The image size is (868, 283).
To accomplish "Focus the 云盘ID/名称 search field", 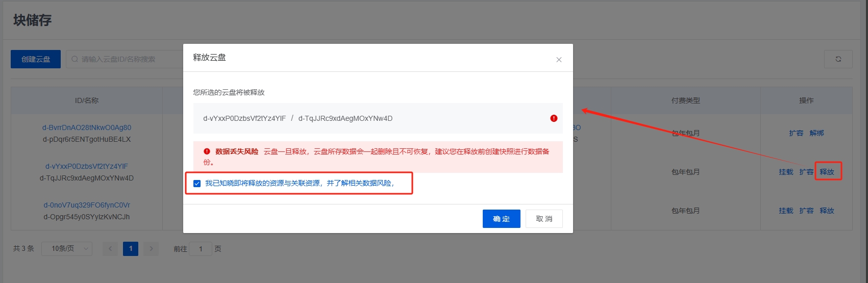I will pos(125,59).
